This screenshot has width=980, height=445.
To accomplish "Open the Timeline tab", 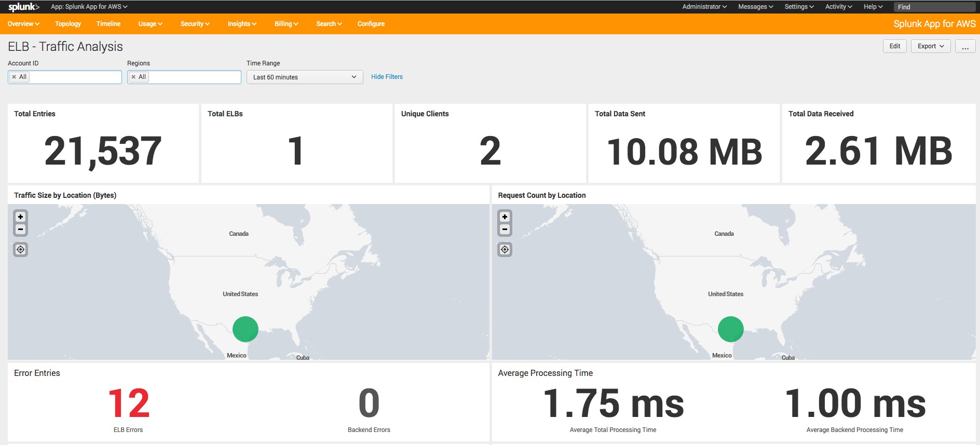I will tap(108, 24).
